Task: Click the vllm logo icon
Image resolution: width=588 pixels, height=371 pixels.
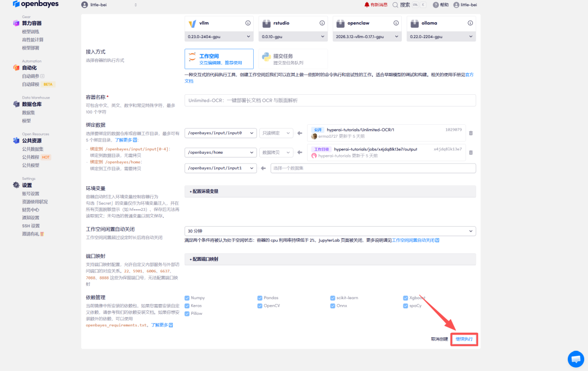Action: click(x=192, y=23)
